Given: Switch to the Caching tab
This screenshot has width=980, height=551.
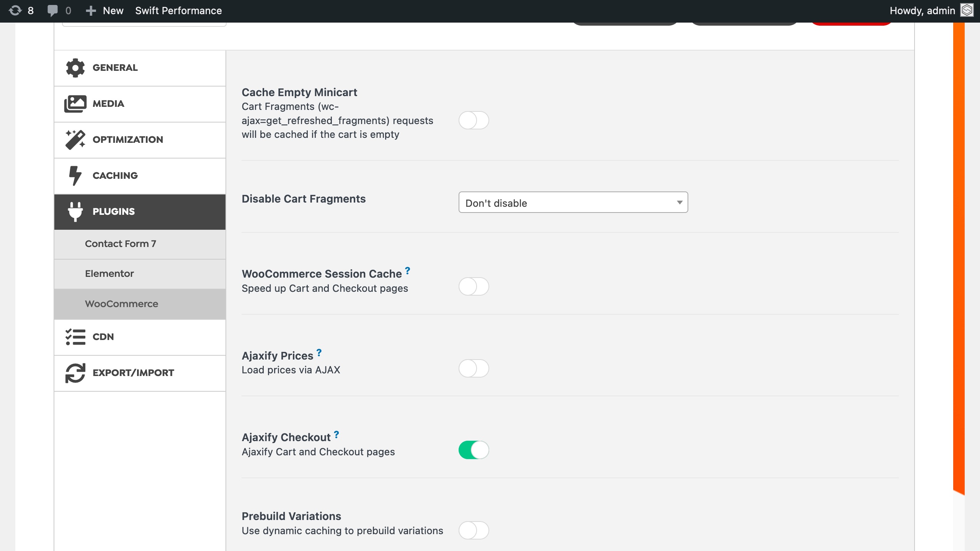Looking at the screenshot, I should 140,176.
